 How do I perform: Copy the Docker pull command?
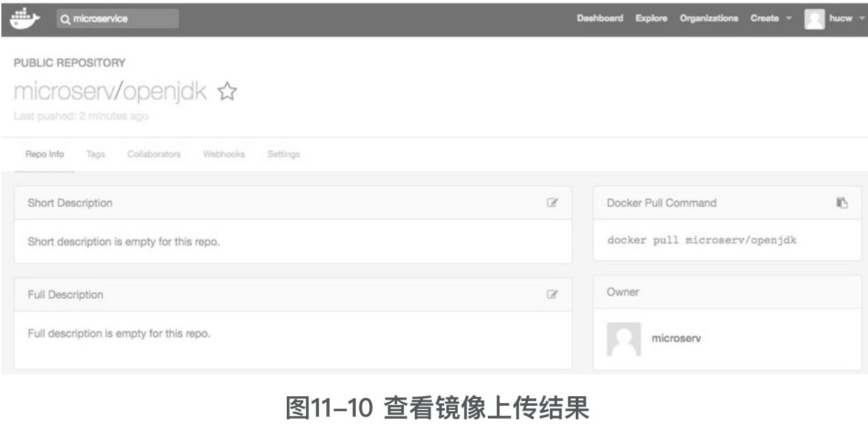coord(841,202)
